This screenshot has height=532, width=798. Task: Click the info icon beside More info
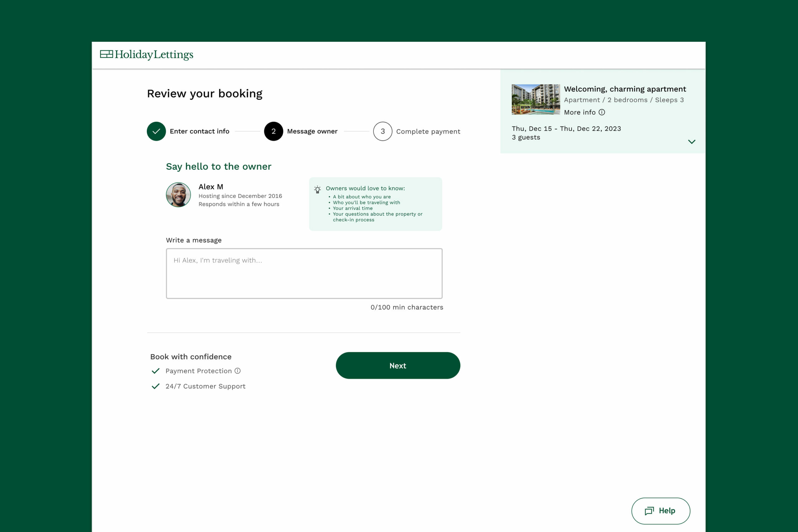[602, 112]
